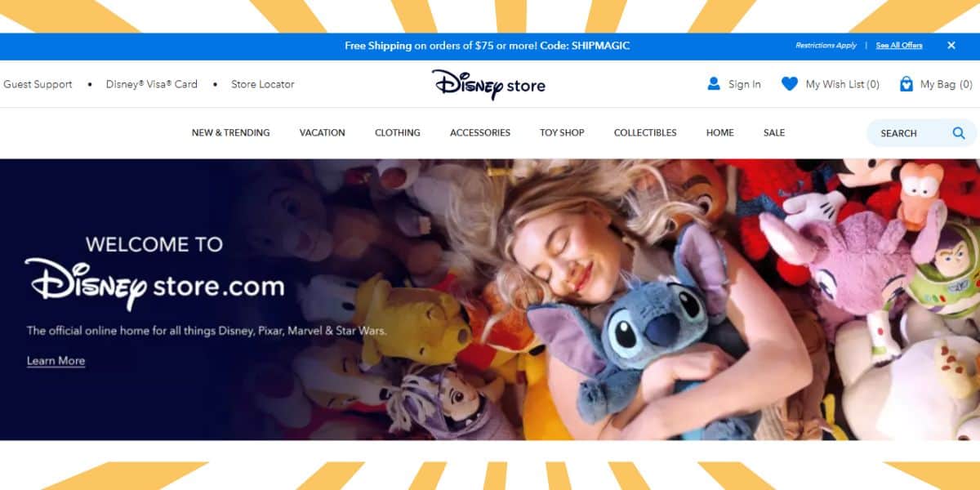This screenshot has width=980, height=490.
Task: Click the Guest Support link
Action: point(38,84)
